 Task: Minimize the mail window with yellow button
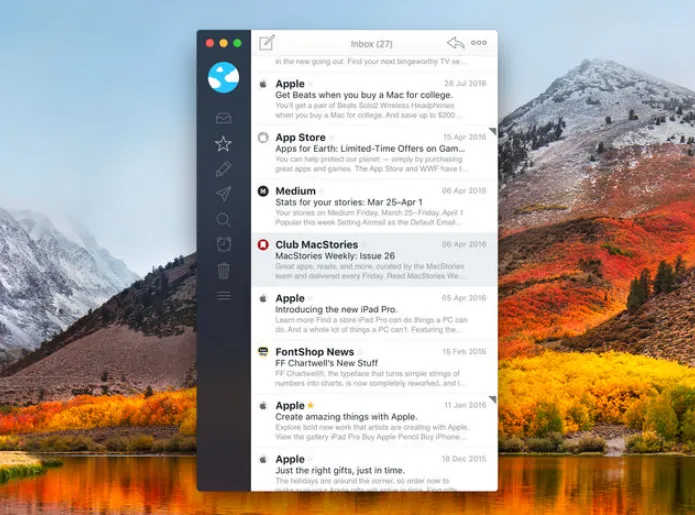pyautogui.click(x=224, y=43)
